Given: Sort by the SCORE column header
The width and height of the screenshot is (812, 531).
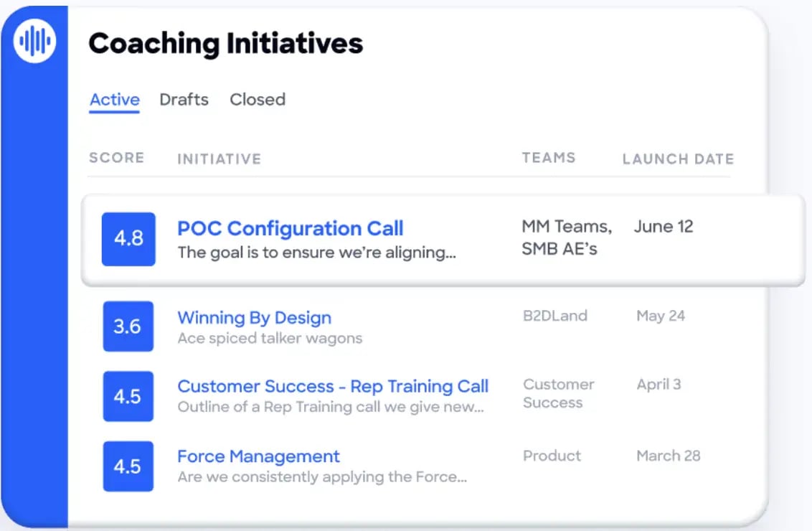Looking at the screenshot, I should tap(116, 158).
